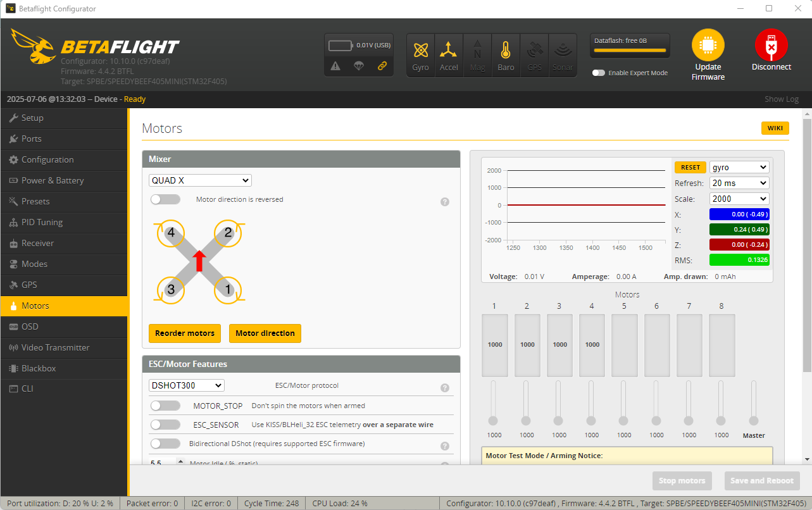Click the Presets wand icon in sidebar

[x=13, y=201]
